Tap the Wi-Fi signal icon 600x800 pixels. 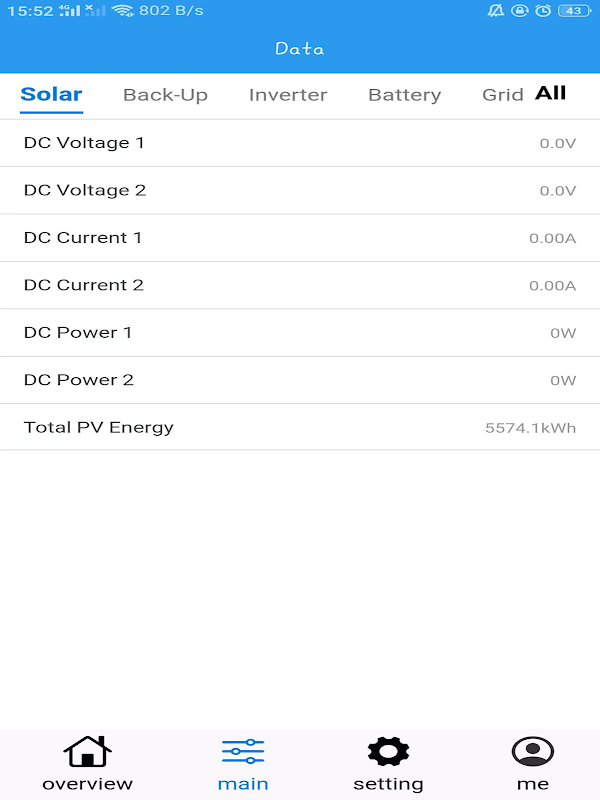[122, 11]
